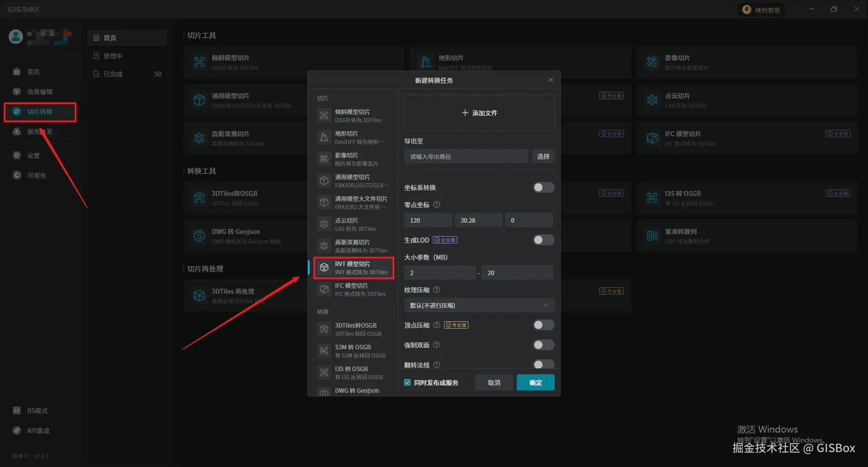Click 倾斜模型切片 card in background page
The image size is (868, 467).
(x=294, y=62)
